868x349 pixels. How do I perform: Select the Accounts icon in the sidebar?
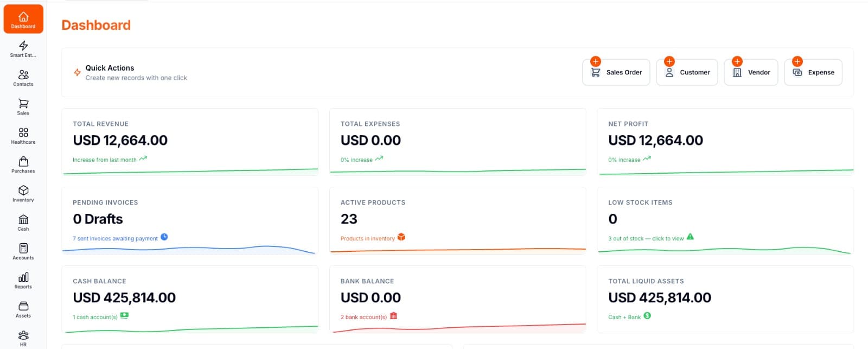pyautogui.click(x=23, y=249)
